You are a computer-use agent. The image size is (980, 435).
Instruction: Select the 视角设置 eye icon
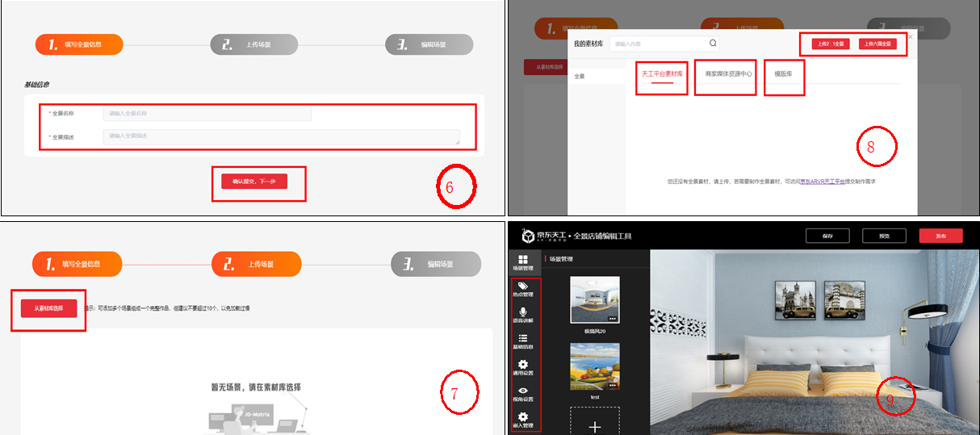tap(522, 392)
